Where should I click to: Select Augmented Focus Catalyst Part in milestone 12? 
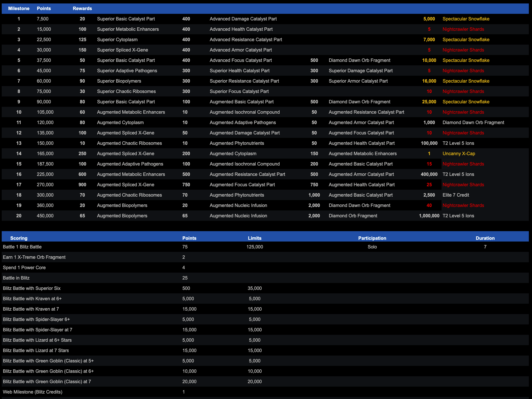361,133
